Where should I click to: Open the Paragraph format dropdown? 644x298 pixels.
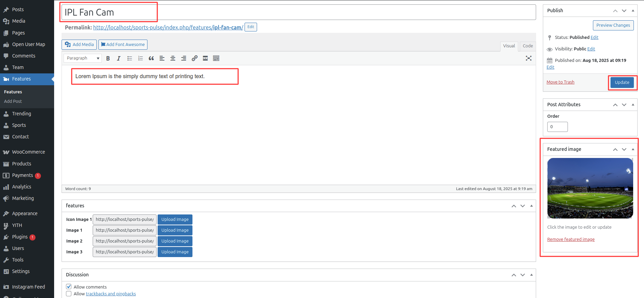(83, 58)
